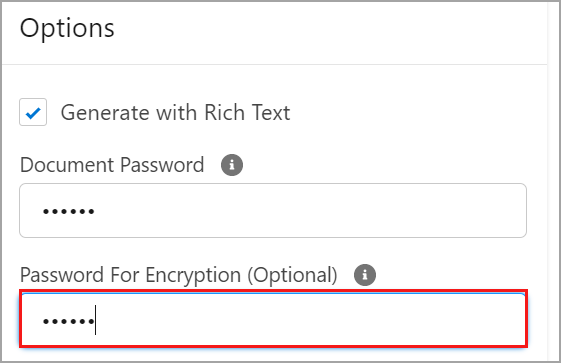Click the word 'Generate' next to the checkbox

(105, 113)
